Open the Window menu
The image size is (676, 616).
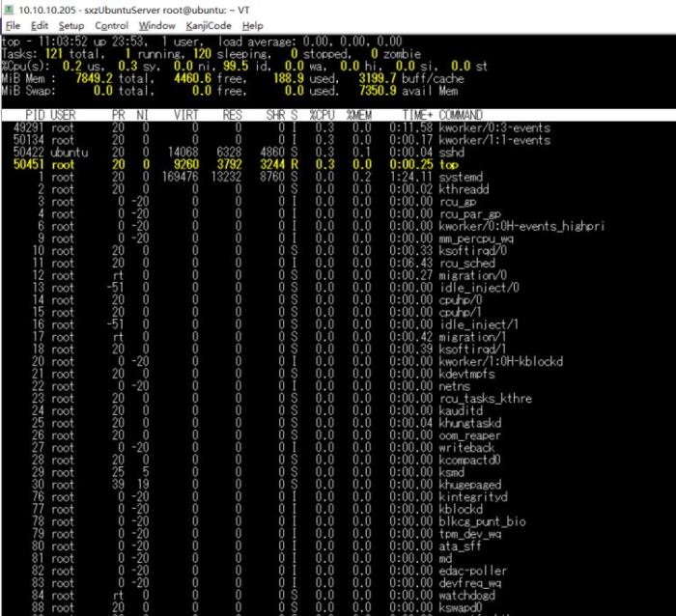tap(156, 26)
